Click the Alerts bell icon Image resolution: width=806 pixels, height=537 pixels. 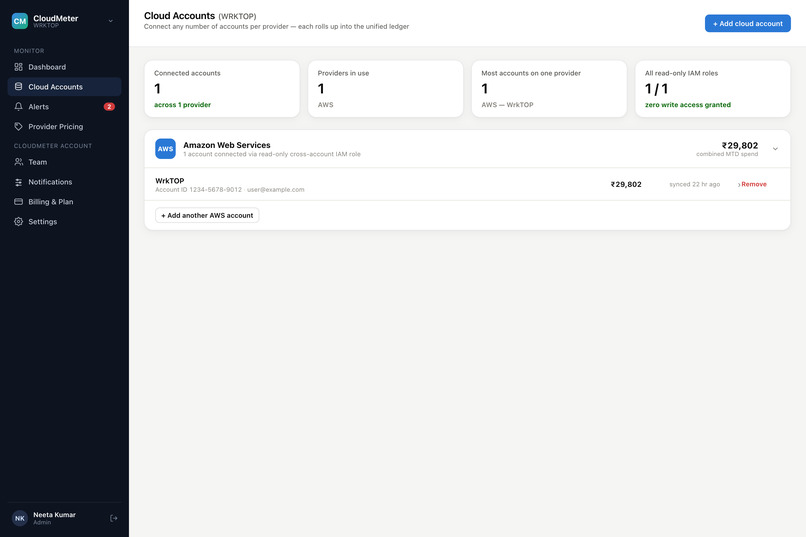point(19,106)
